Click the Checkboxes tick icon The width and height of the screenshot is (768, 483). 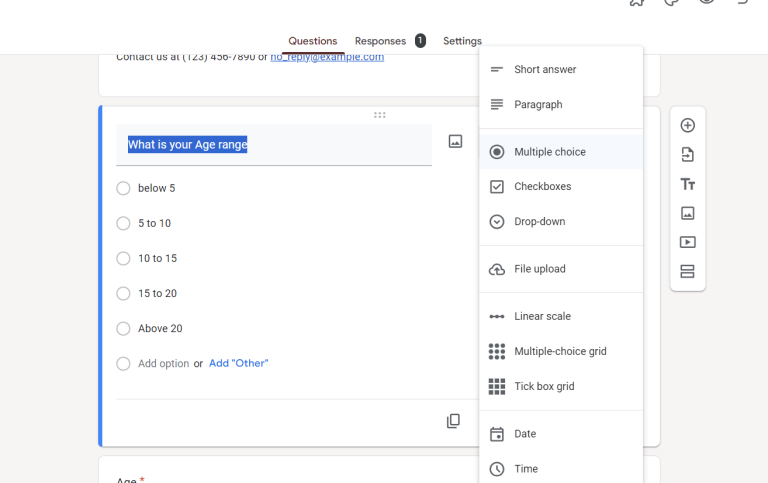tap(497, 187)
